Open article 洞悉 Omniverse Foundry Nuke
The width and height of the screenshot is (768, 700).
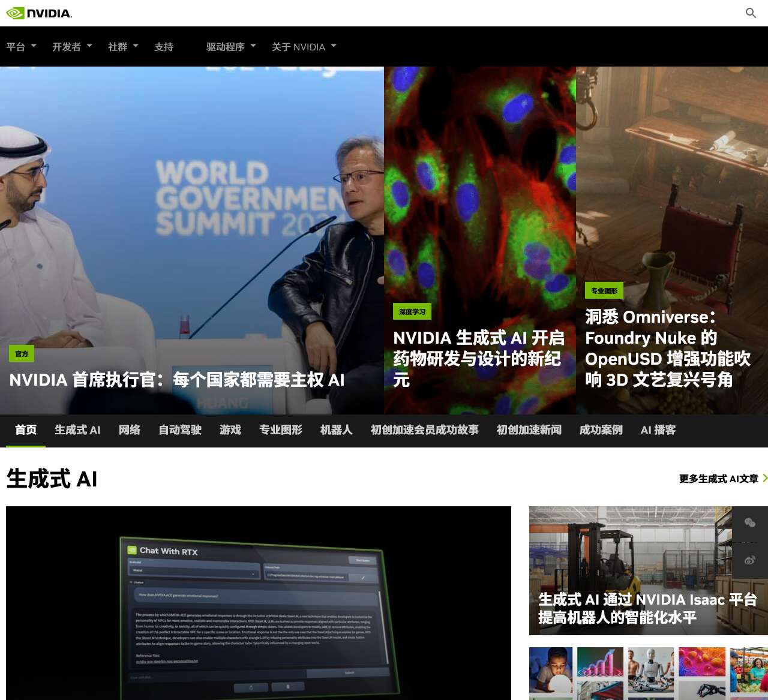point(668,348)
